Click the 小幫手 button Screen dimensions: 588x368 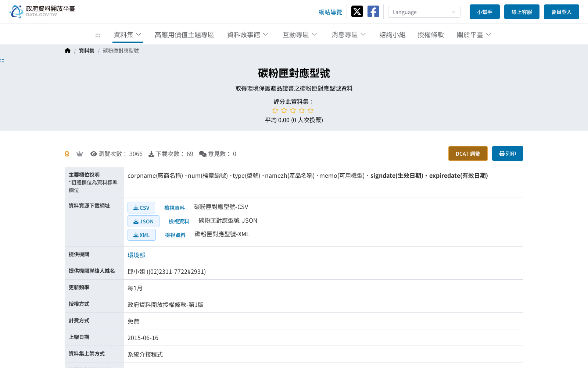pyautogui.click(x=485, y=12)
